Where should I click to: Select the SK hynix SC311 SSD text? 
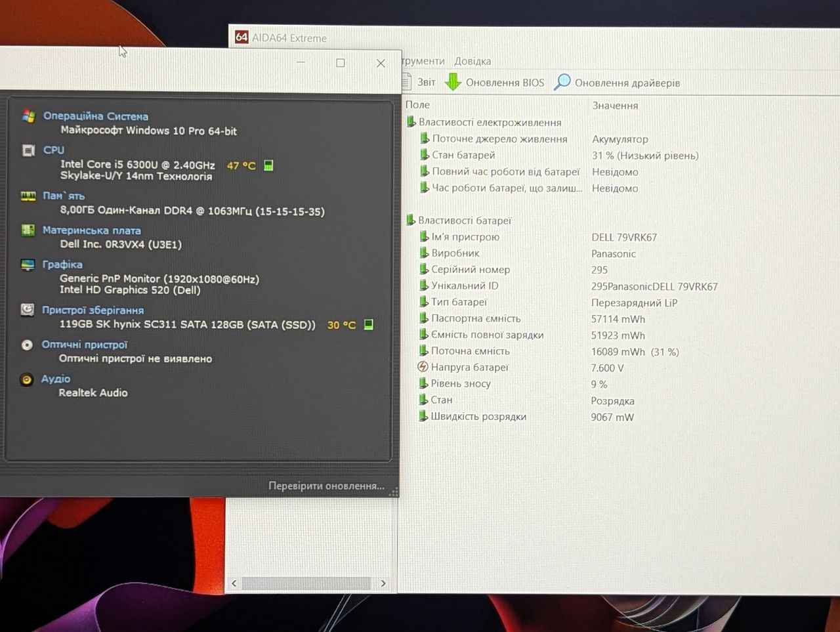[x=188, y=324]
